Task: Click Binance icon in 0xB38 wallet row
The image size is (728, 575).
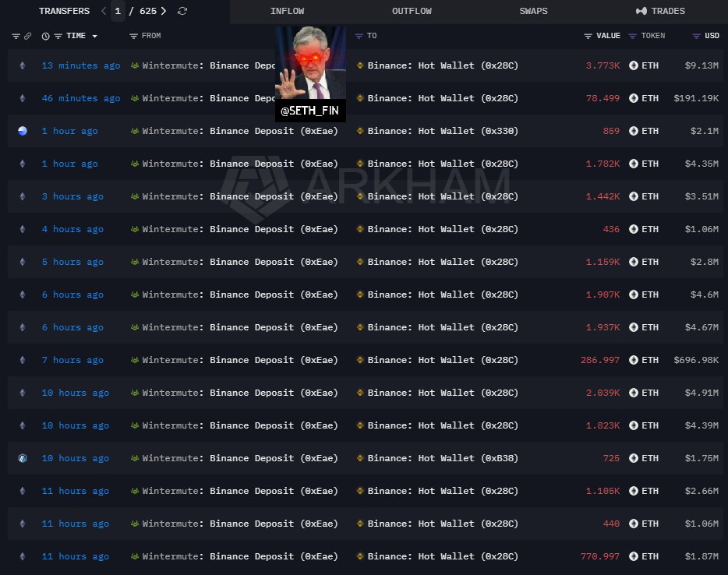Action: [x=360, y=458]
